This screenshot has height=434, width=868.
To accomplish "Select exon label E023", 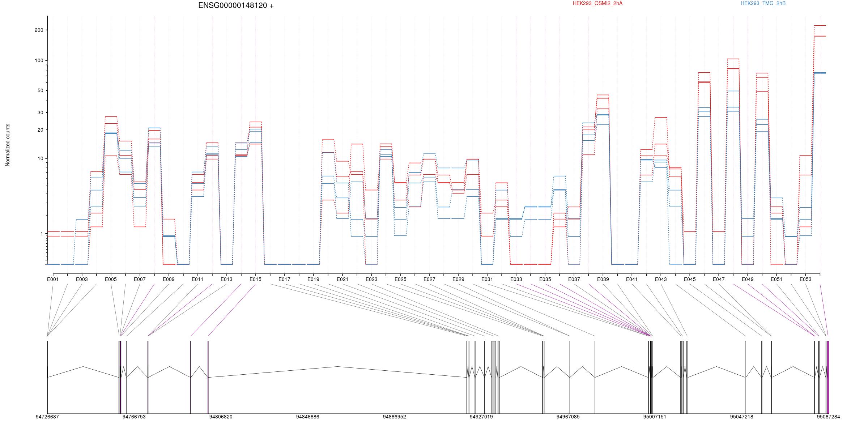I will point(371,279).
